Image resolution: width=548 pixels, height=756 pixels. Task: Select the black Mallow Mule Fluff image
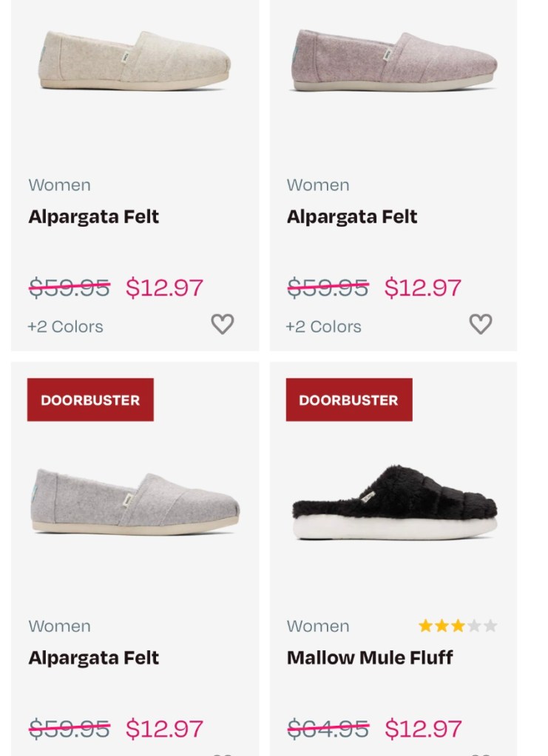(393, 503)
